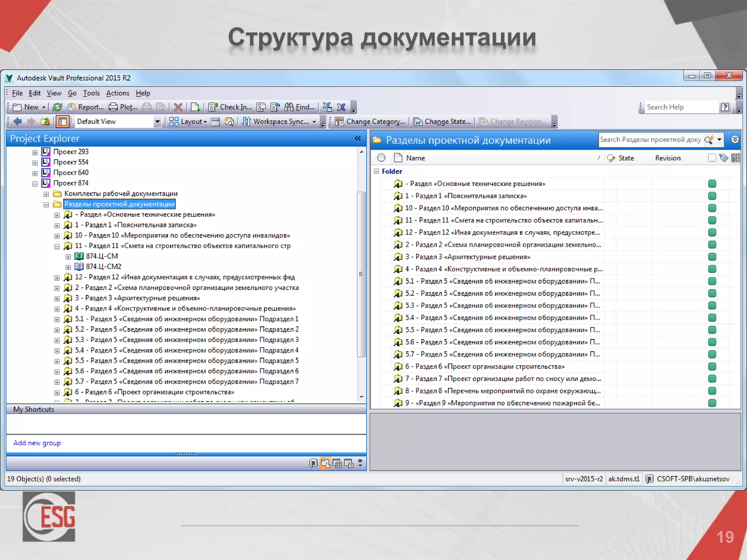Open the Find... binoculars tool
The image size is (747, 560).
point(299,107)
